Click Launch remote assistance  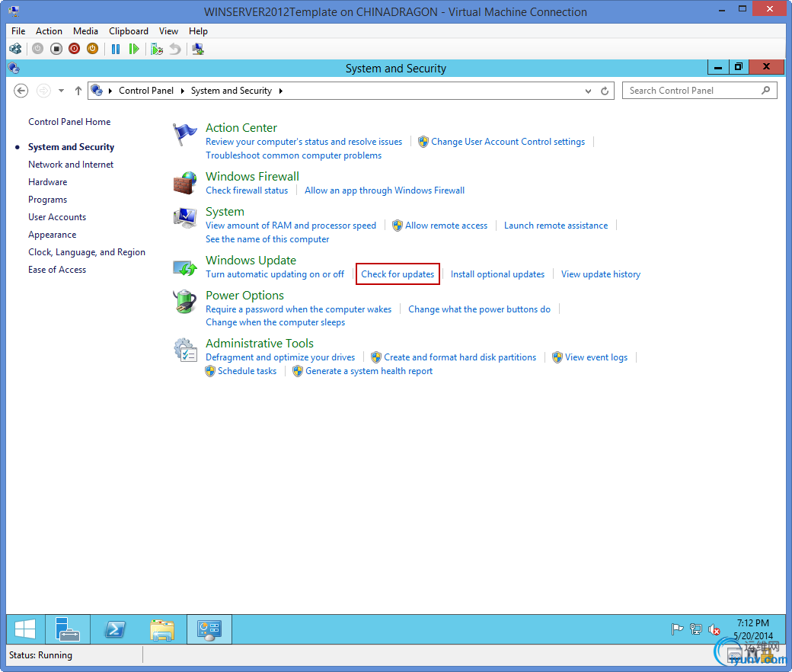(556, 226)
